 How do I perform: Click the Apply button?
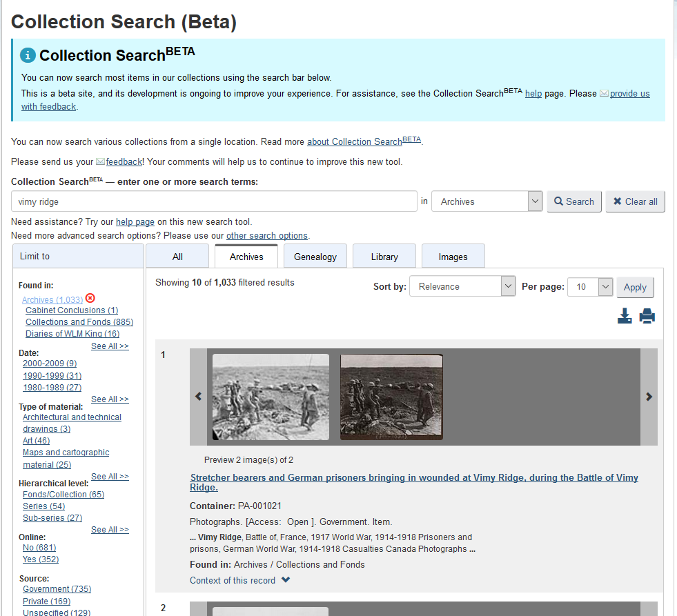[635, 287]
